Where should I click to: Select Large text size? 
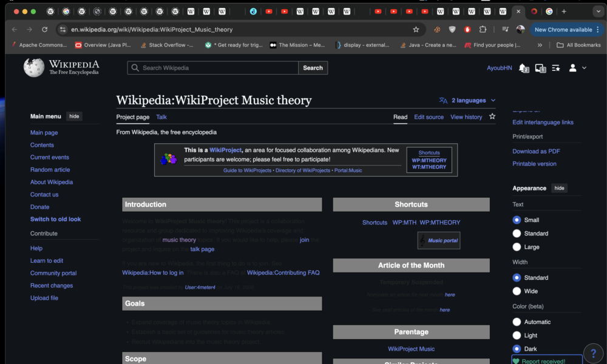click(517, 247)
